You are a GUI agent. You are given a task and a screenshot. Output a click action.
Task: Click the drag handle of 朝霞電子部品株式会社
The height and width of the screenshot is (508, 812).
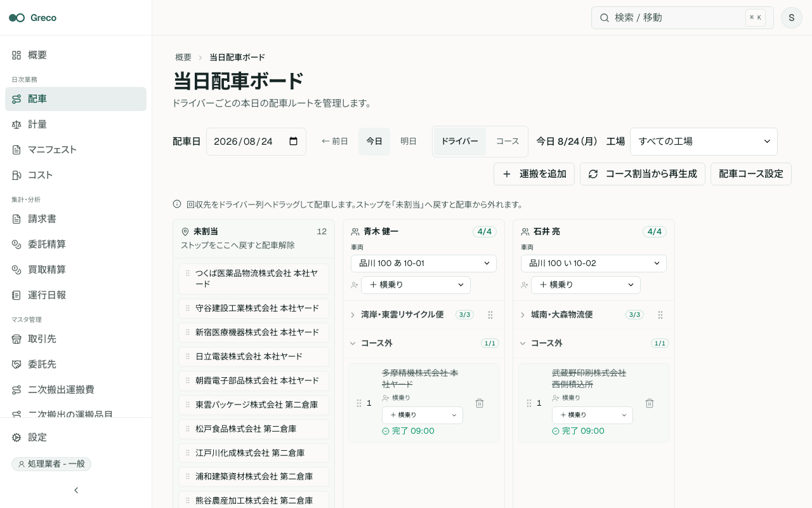(x=188, y=380)
